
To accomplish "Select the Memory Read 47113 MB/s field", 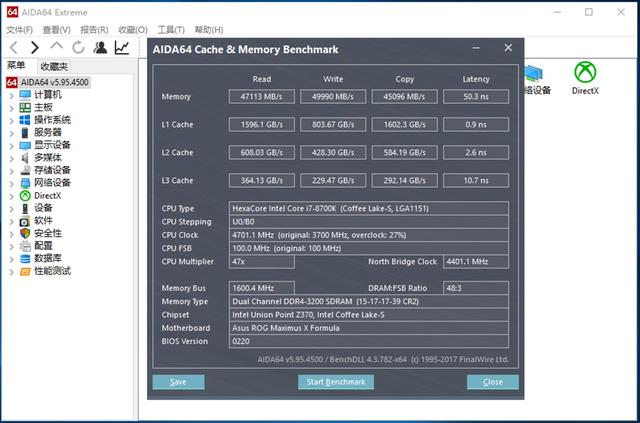I will coord(262,97).
